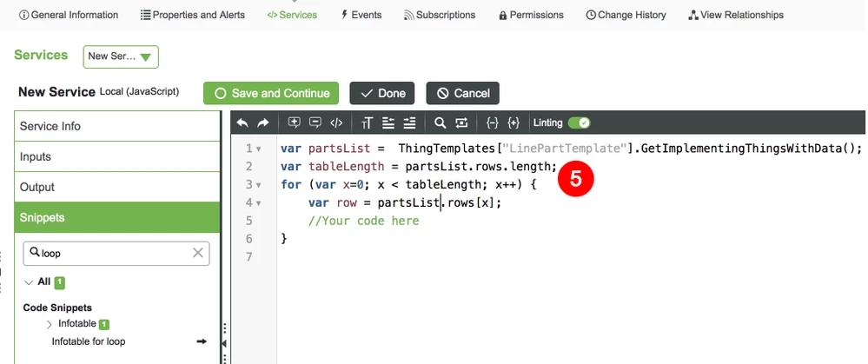The height and width of the screenshot is (364, 868).
Task: Fold code at line 4 arrow
Action: coord(259,203)
